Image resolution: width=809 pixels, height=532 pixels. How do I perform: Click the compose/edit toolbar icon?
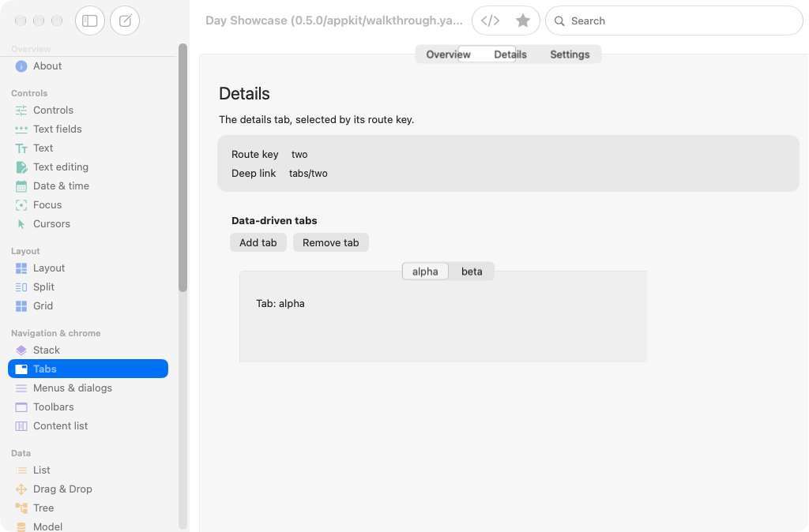click(125, 21)
